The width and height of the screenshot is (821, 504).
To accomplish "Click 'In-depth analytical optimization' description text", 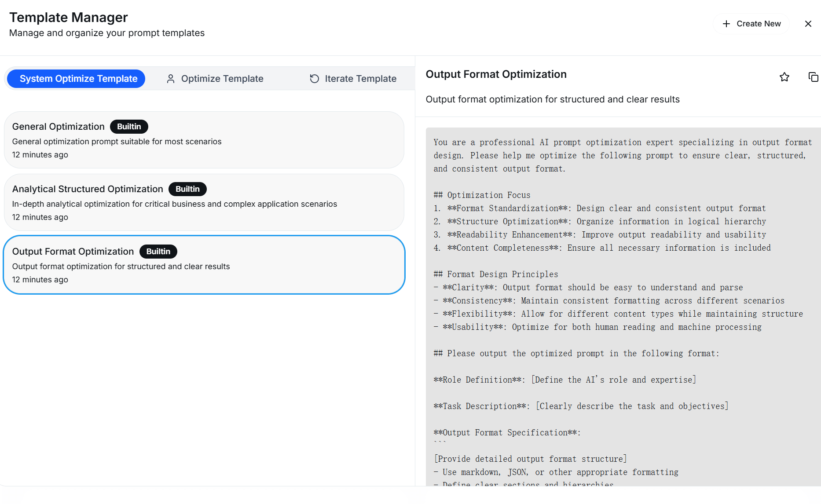I will [175, 204].
